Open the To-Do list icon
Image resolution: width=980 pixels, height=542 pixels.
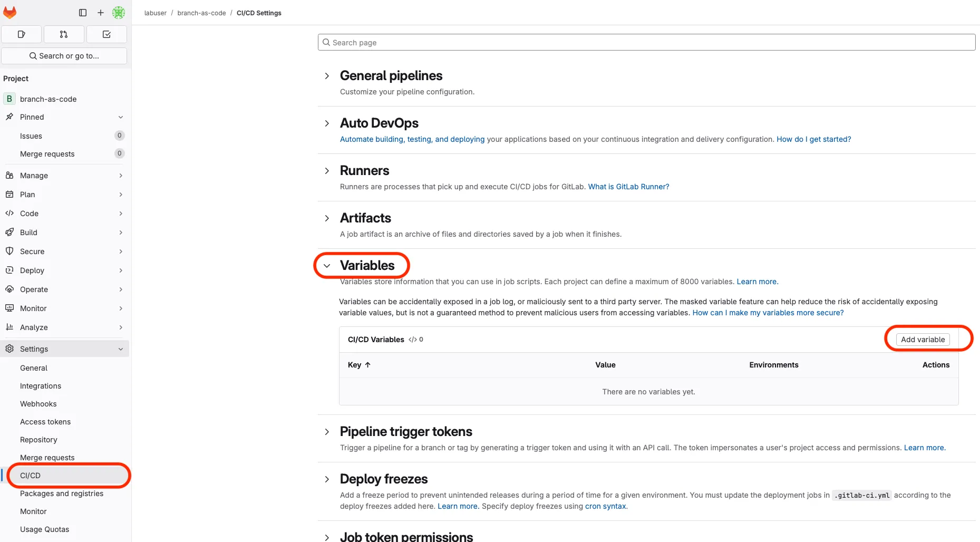point(106,34)
